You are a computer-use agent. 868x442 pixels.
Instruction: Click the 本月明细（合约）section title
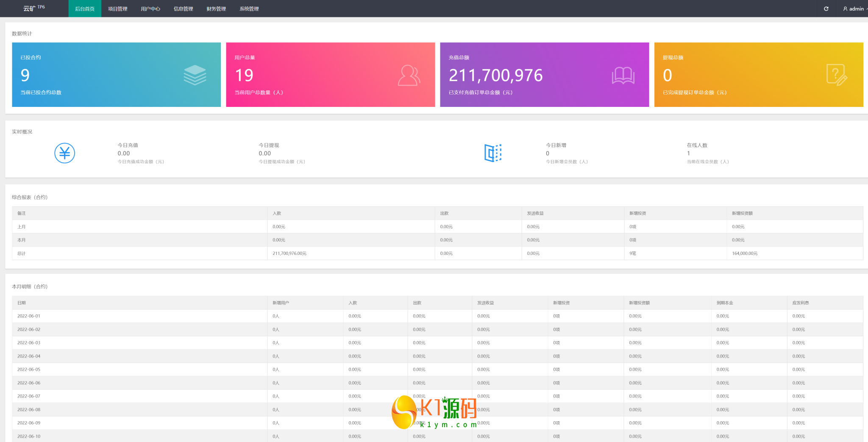click(x=30, y=287)
